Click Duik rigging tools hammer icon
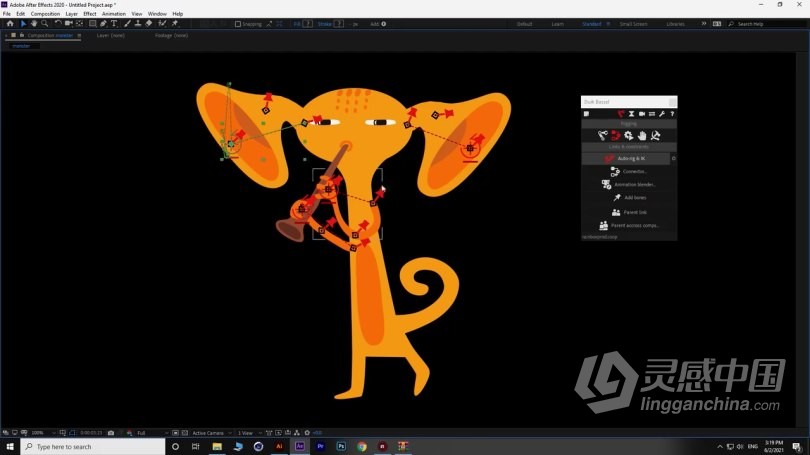The height and width of the screenshot is (455, 810). [x=655, y=135]
